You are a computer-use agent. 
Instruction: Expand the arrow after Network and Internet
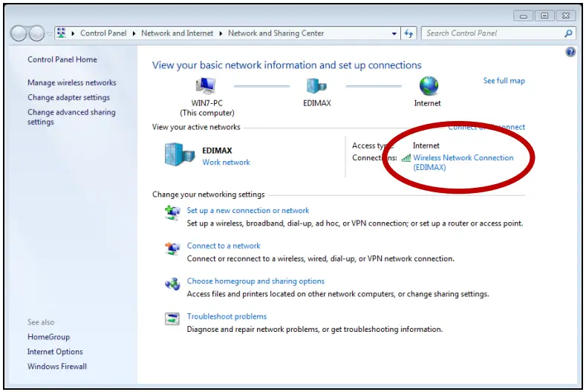pos(221,33)
